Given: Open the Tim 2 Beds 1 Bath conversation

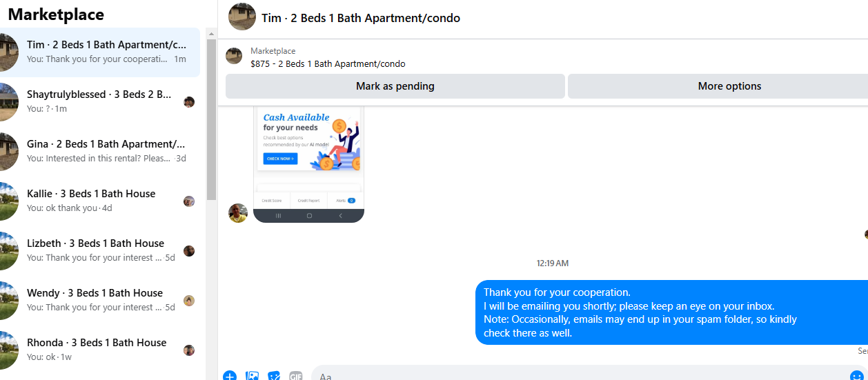Looking at the screenshot, I should 100,52.
